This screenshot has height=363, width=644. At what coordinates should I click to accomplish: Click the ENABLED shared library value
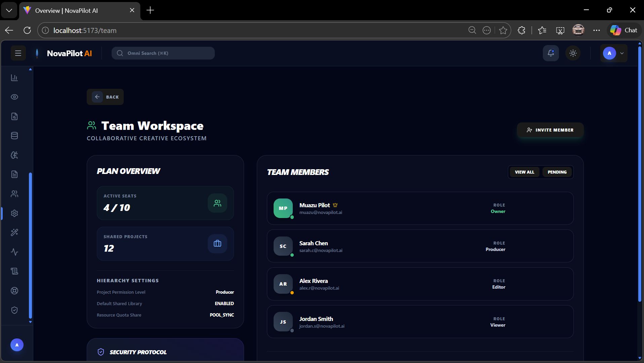click(x=224, y=303)
